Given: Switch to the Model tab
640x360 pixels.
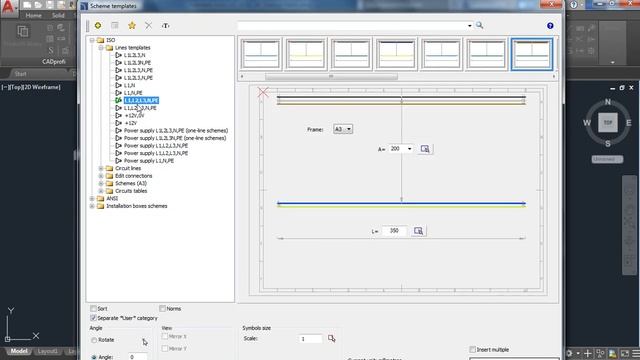Looking at the screenshot, I should click(x=19, y=351).
